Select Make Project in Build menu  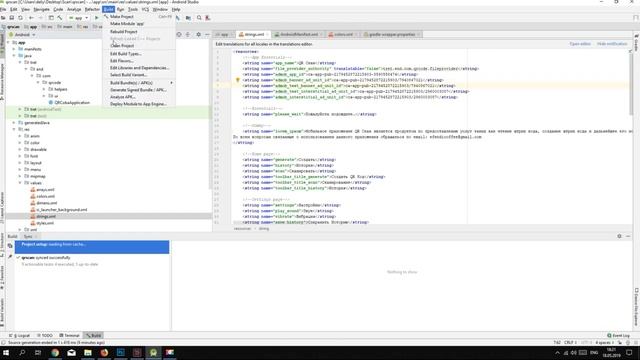point(139,17)
